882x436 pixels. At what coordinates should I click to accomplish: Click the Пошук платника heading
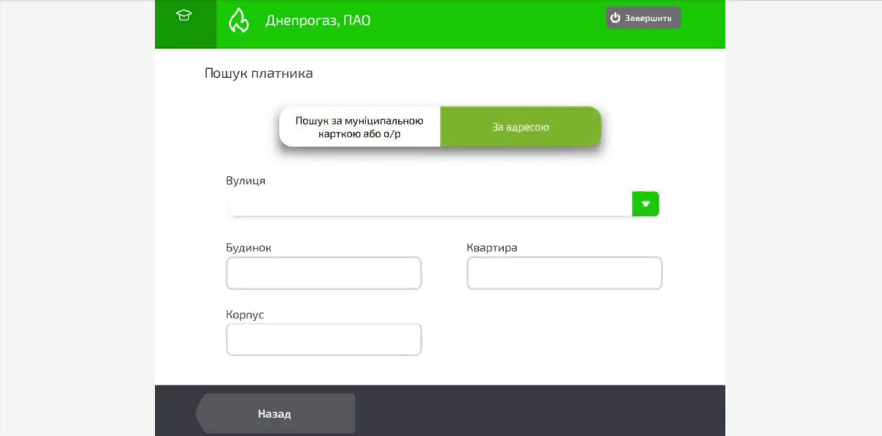(x=259, y=73)
